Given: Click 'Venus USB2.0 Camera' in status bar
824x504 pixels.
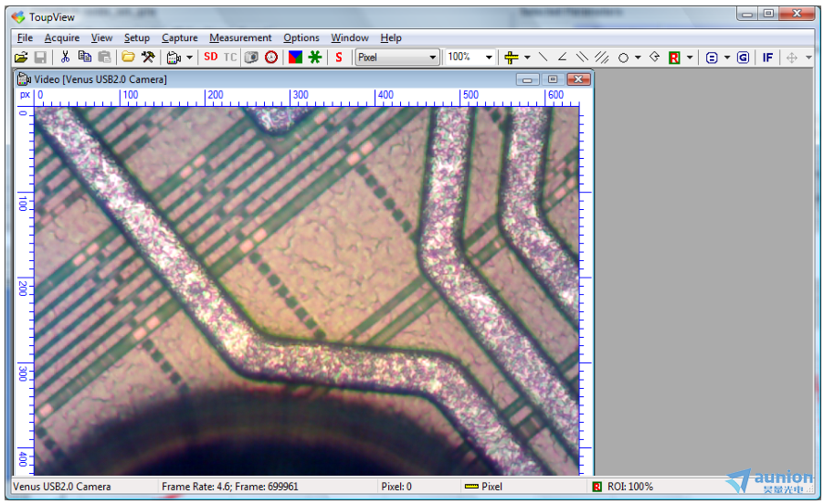Looking at the screenshot, I should [62, 487].
